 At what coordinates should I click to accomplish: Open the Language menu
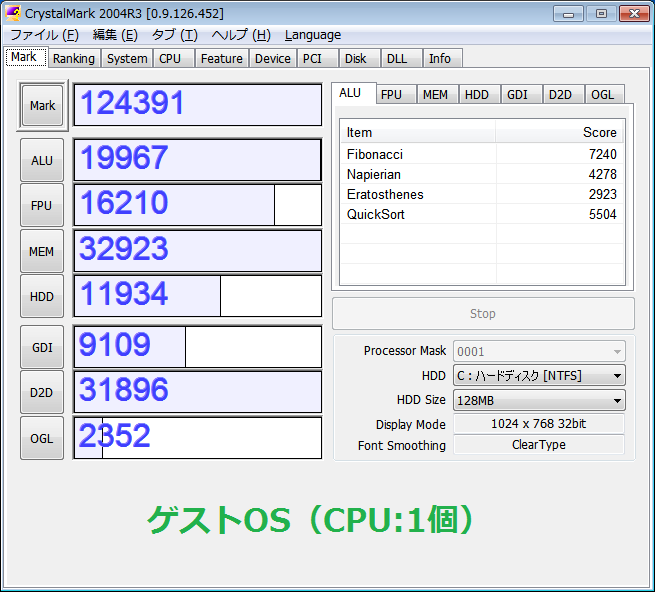tap(312, 35)
